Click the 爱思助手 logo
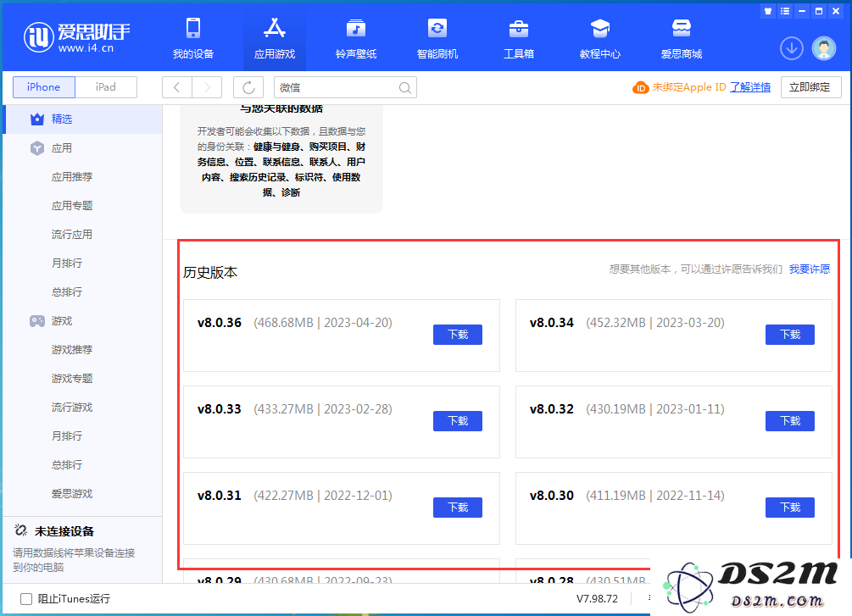 click(x=76, y=37)
